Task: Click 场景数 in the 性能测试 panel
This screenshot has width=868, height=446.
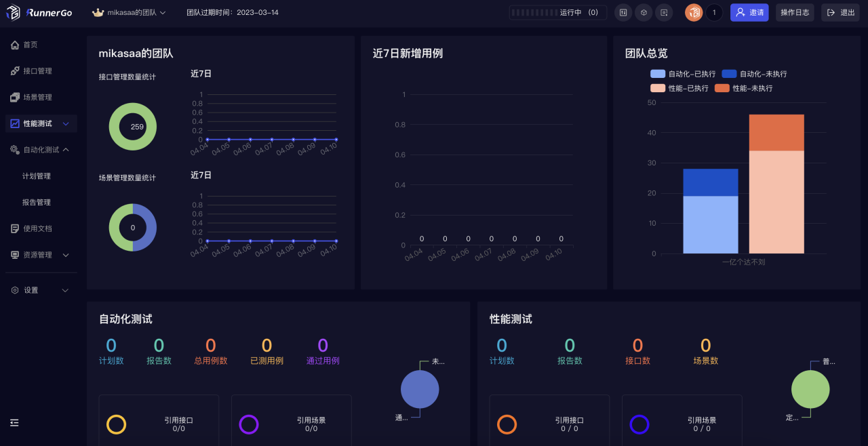Action: pyautogui.click(x=705, y=361)
